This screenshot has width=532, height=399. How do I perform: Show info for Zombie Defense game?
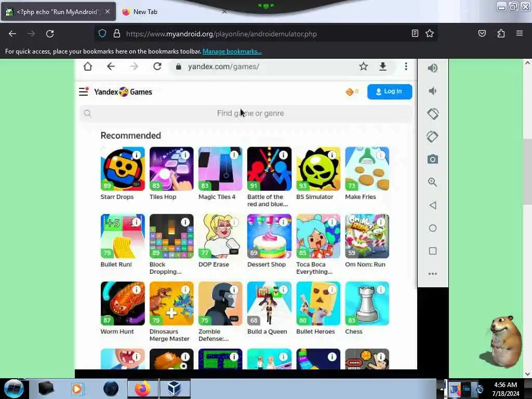click(x=234, y=290)
